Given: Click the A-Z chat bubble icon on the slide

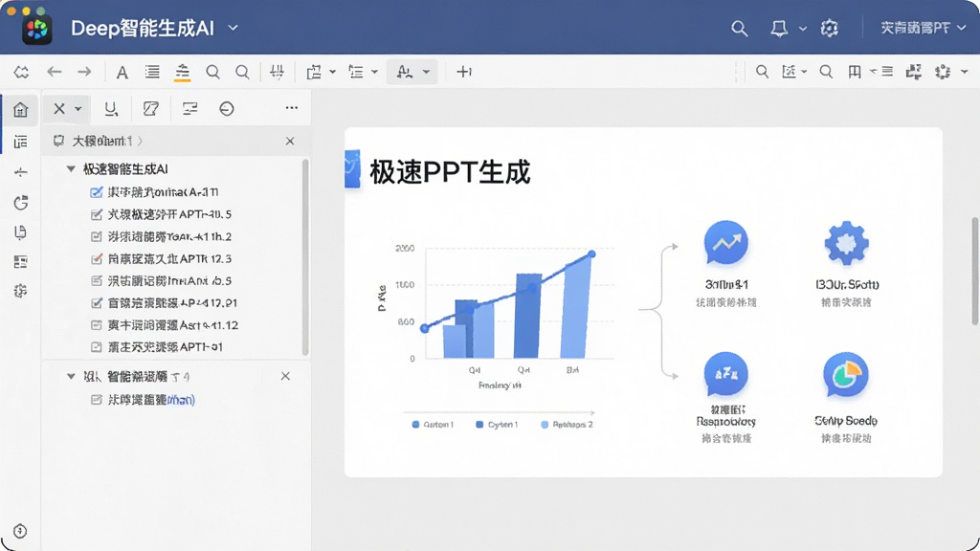Looking at the screenshot, I should pyautogui.click(x=725, y=374).
